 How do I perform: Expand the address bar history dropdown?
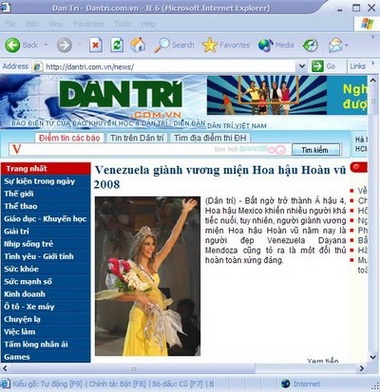[x=302, y=66]
